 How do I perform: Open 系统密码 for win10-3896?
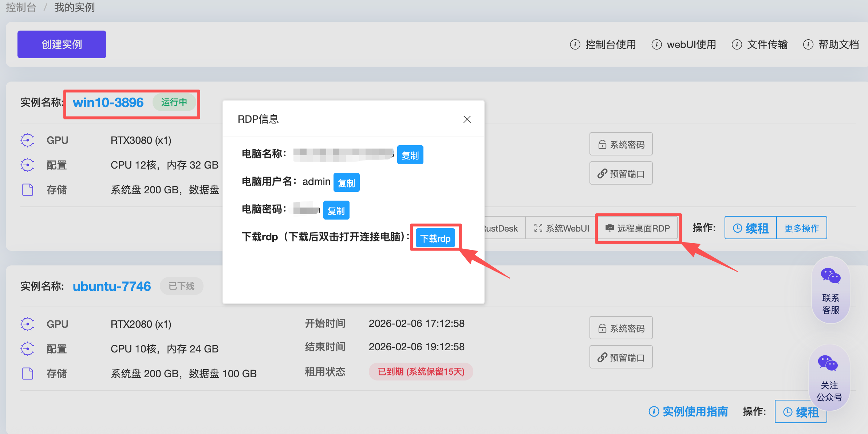pyautogui.click(x=621, y=144)
